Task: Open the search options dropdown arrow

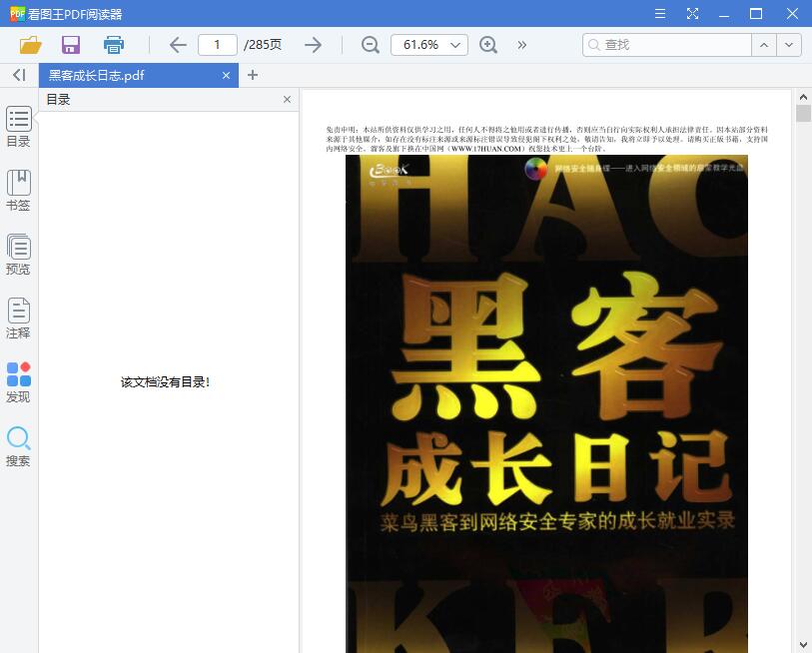Action: tap(788, 44)
